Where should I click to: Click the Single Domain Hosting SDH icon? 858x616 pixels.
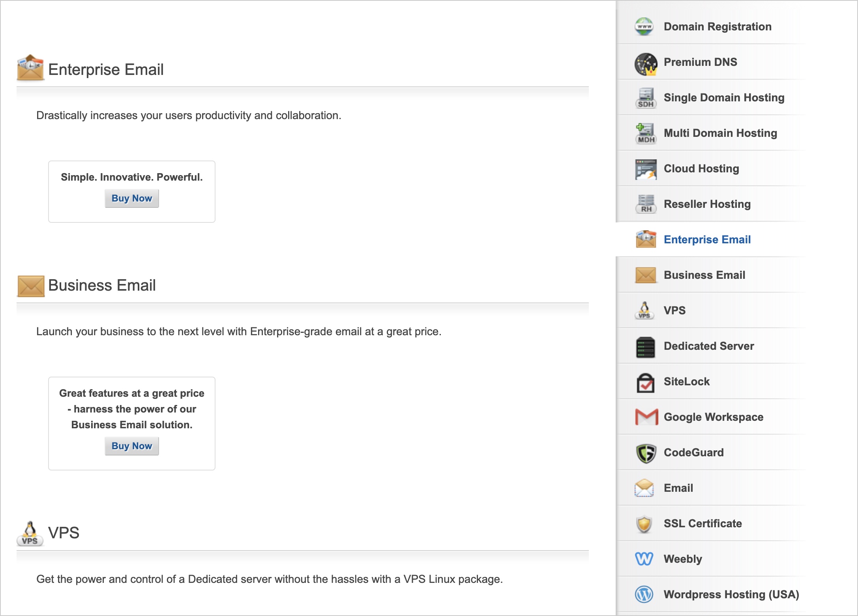(646, 98)
